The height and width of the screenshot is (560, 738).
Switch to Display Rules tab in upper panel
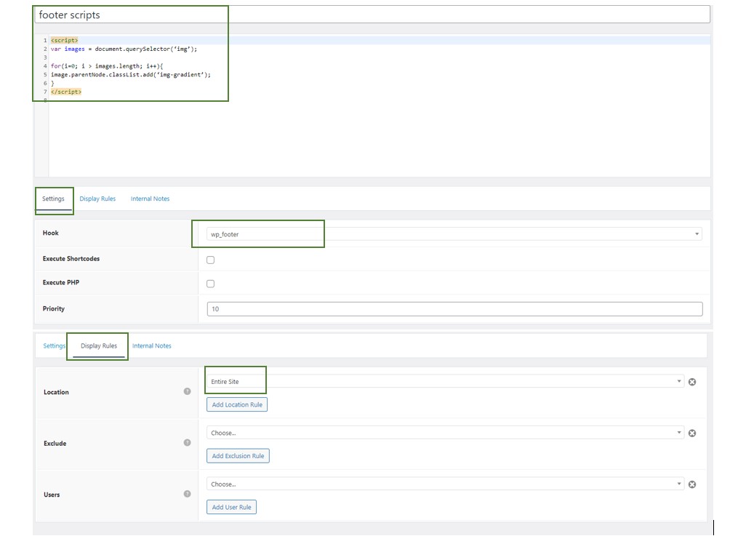click(x=97, y=199)
